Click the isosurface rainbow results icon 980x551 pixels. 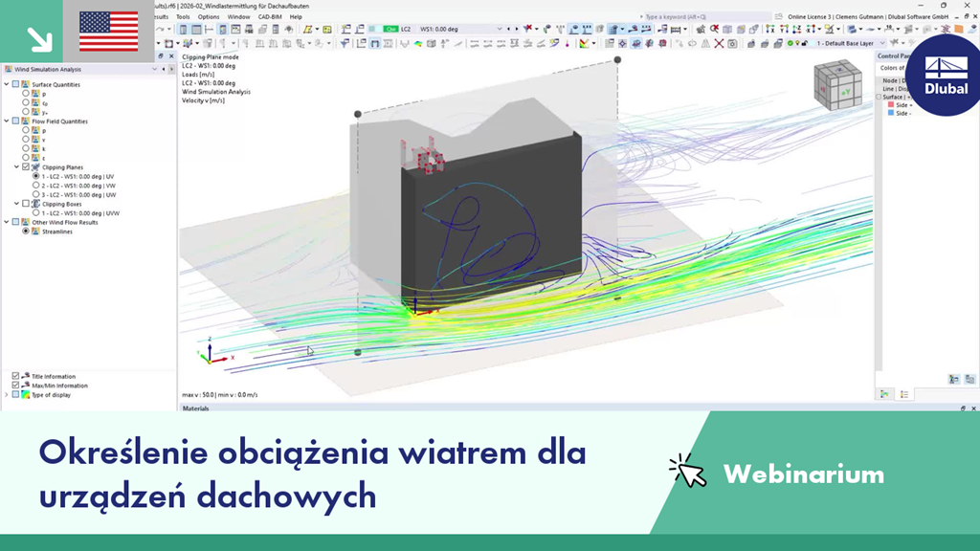click(418, 43)
